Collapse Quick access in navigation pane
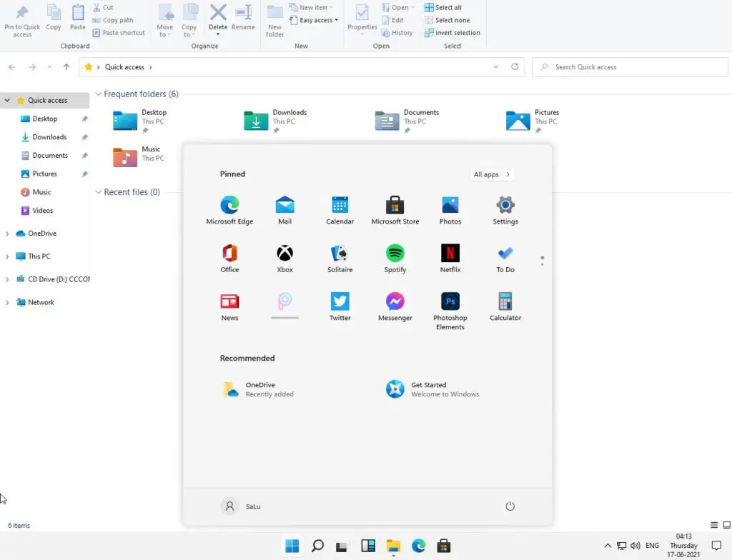732x560 pixels. 7,100
